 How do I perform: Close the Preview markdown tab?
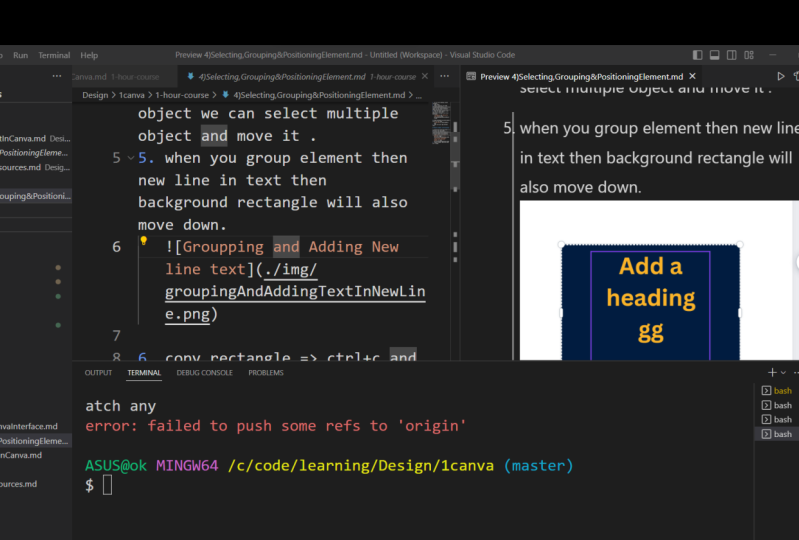coord(693,76)
